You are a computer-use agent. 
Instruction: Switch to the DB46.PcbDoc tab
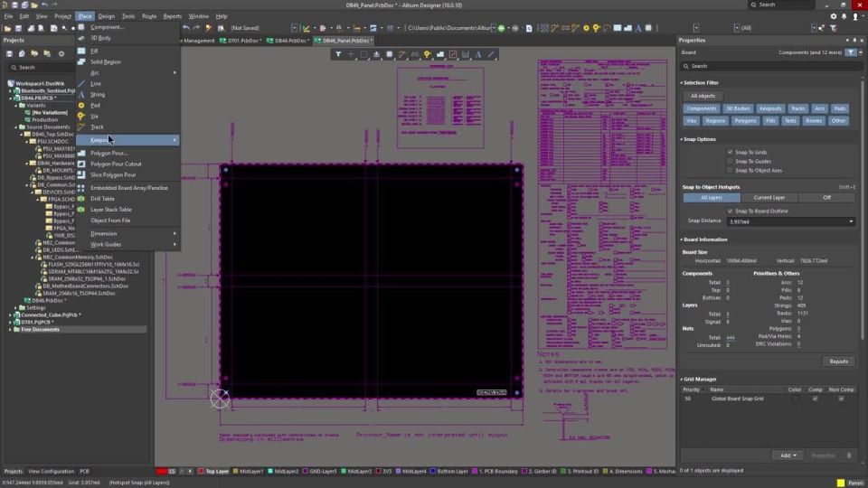(x=289, y=41)
